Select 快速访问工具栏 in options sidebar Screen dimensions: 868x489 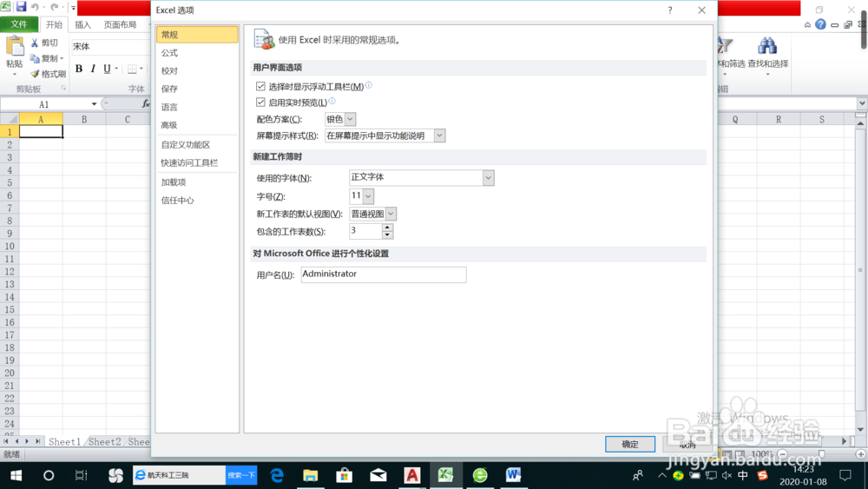click(197, 162)
